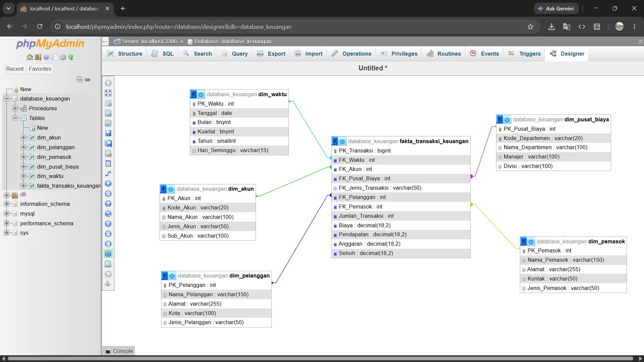This screenshot has width=644, height=362.
Task: Click the Create table icon
Action: click(108, 164)
